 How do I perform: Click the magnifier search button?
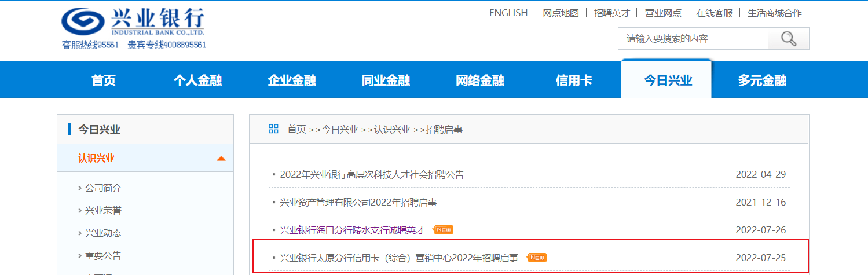[788, 39]
